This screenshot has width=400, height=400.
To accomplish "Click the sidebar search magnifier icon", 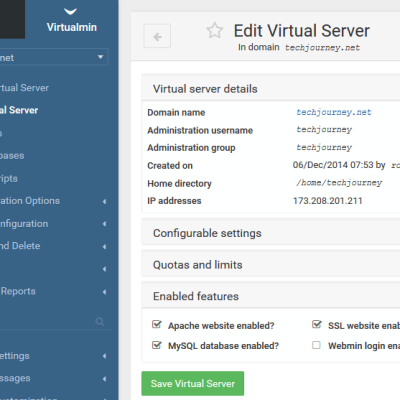I will [x=100, y=321].
